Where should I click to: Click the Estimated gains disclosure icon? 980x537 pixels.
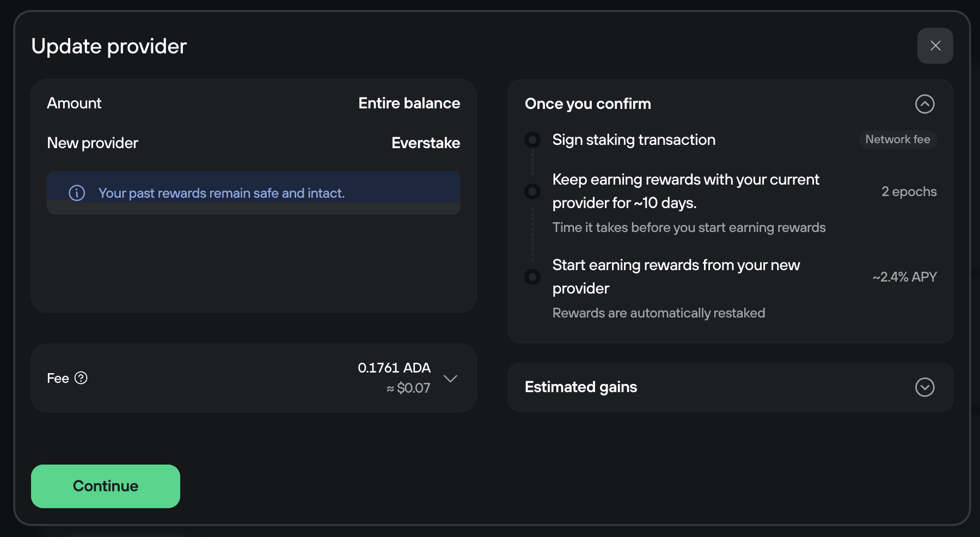(924, 387)
